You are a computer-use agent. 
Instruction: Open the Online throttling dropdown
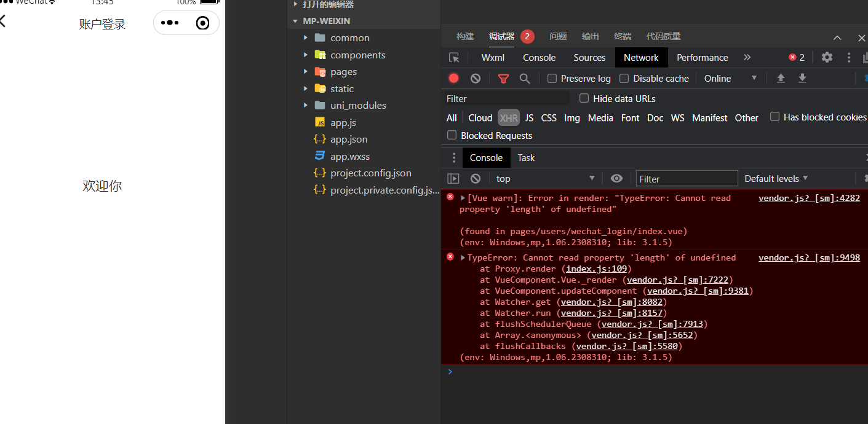click(x=730, y=78)
